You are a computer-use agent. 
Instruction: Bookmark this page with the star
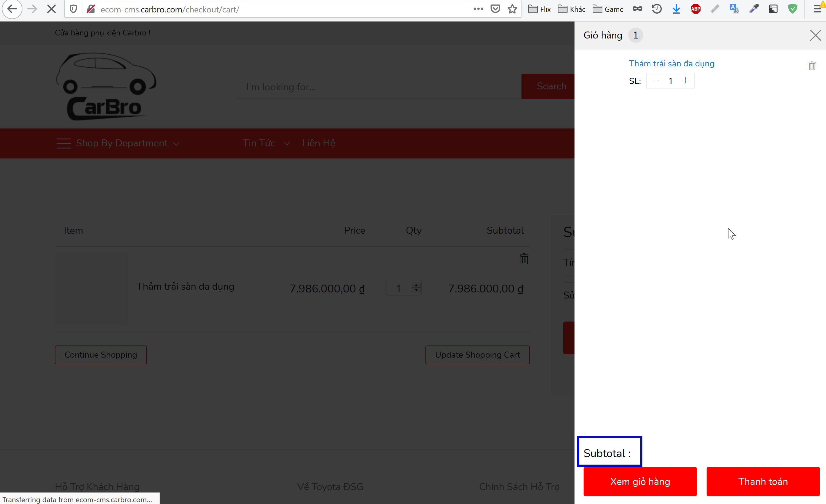click(x=512, y=9)
